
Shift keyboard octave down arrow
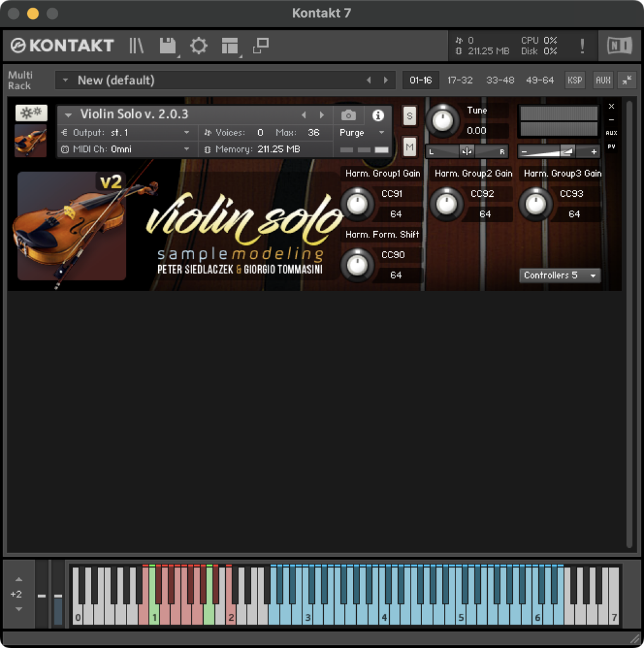click(18, 609)
